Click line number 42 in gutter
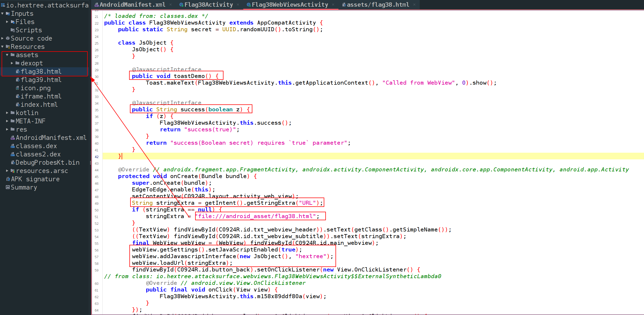Viewport: 644px width, 315px height. [97, 157]
